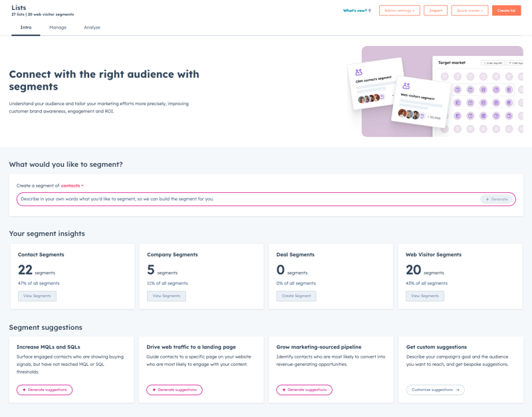Click the lightbulb icon beside What's new

(x=370, y=11)
